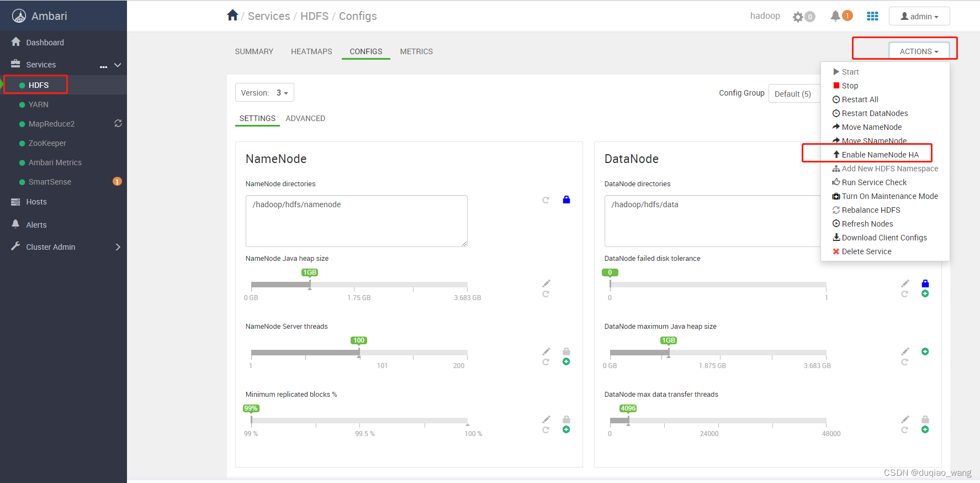This screenshot has width=980, height=483.
Task: Undo DataNode max data transfer threads value
Action: click(904, 430)
